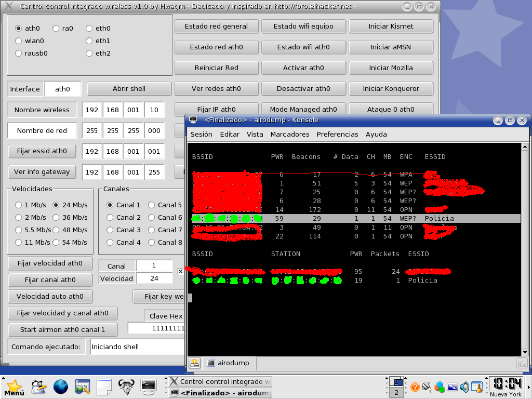The width and height of the screenshot is (532, 399).
Task: Click the Interface ath0 text field
Action: click(x=63, y=89)
